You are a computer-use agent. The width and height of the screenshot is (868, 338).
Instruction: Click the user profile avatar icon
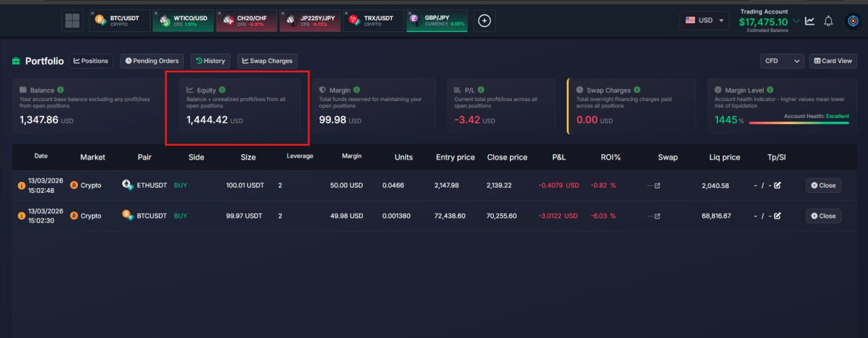click(853, 20)
